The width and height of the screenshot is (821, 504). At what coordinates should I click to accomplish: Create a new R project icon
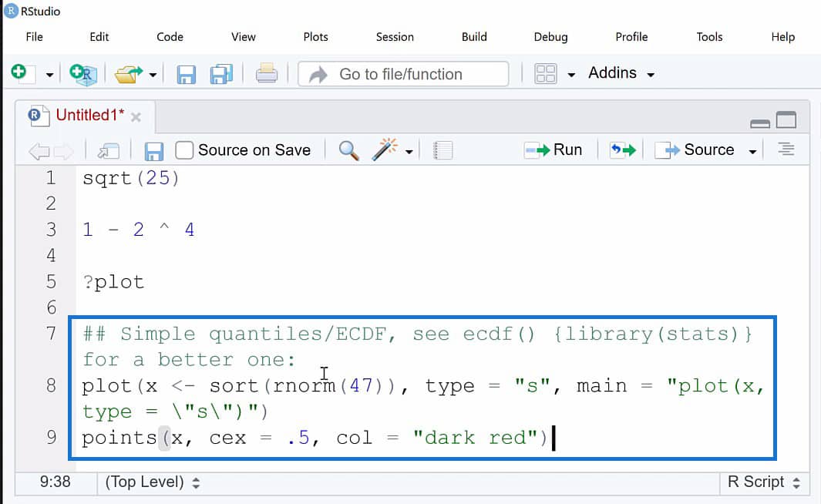pos(83,74)
